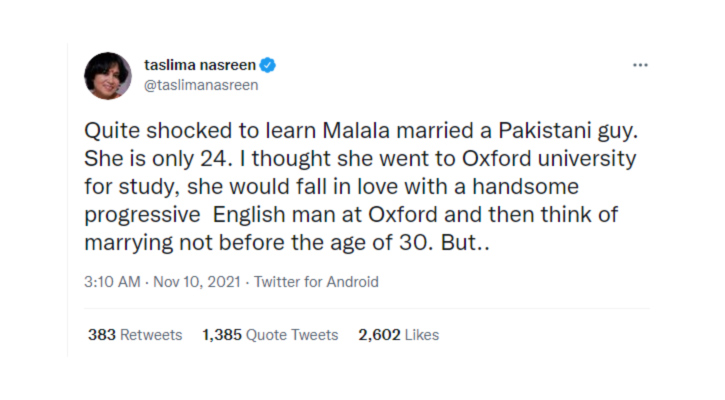Click the @taslimanasreen handle
Viewport: 725px width, 400px height.
coord(201,85)
